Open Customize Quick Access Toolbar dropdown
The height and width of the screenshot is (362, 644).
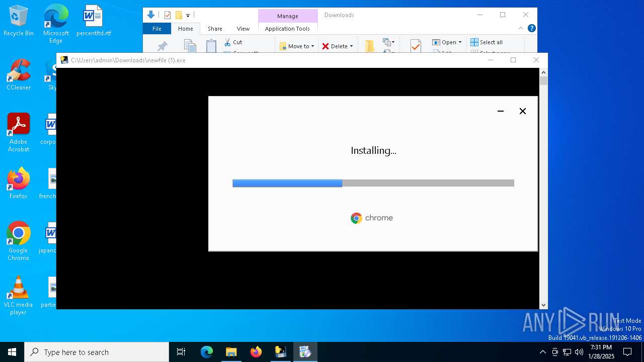click(x=188, y=16)
